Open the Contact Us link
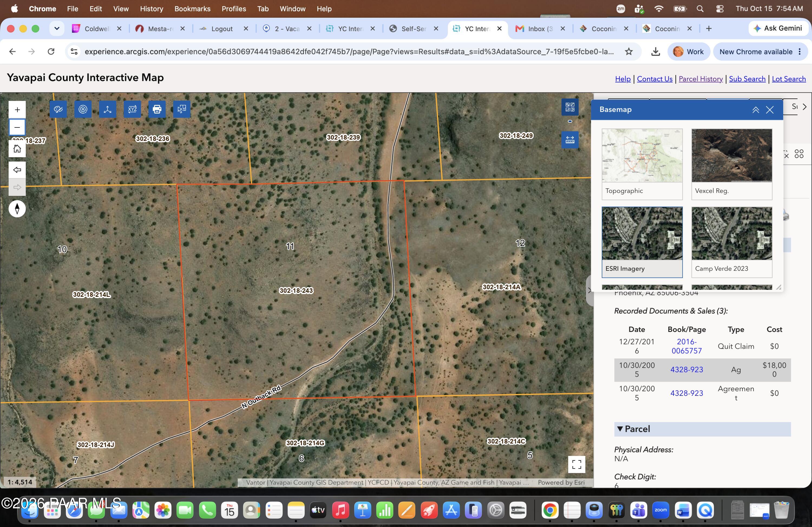Screen dimensions: 812x527 654,79
